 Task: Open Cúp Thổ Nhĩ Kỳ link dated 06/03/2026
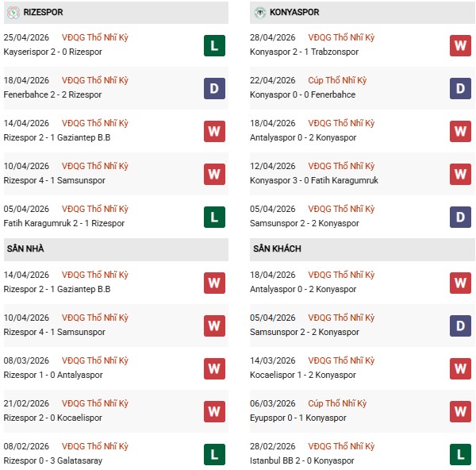pos(334,403)
